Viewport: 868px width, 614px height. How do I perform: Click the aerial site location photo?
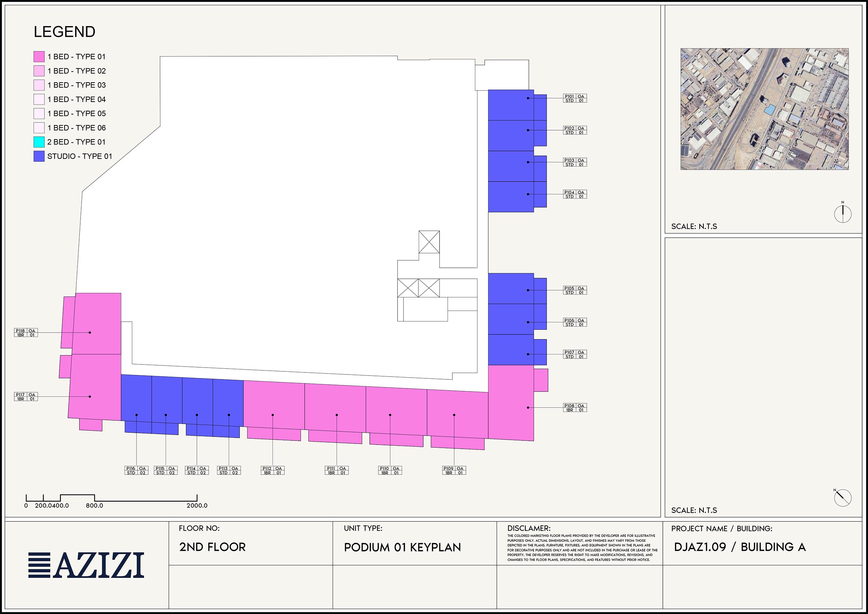click(x=765, y=109)
